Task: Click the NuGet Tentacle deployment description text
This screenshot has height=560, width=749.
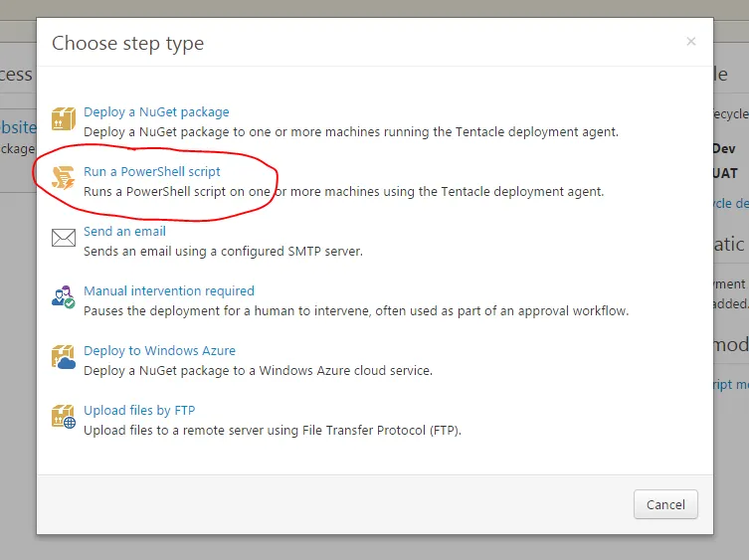Action: [x=350, y=131]
